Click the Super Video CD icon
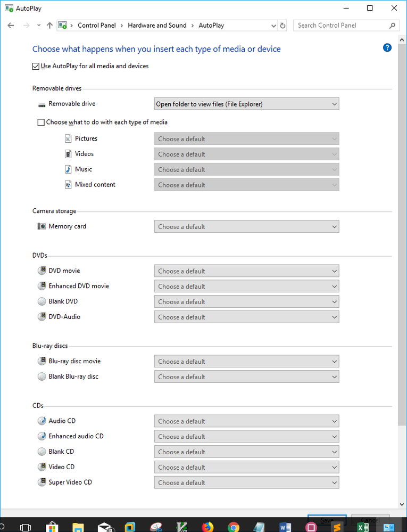 point(41,482)
